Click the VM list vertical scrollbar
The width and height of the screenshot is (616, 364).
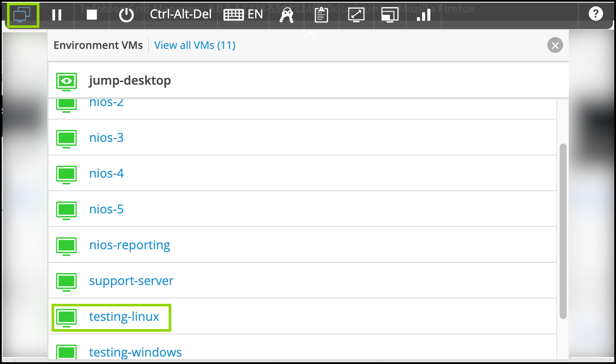[563, 231]
